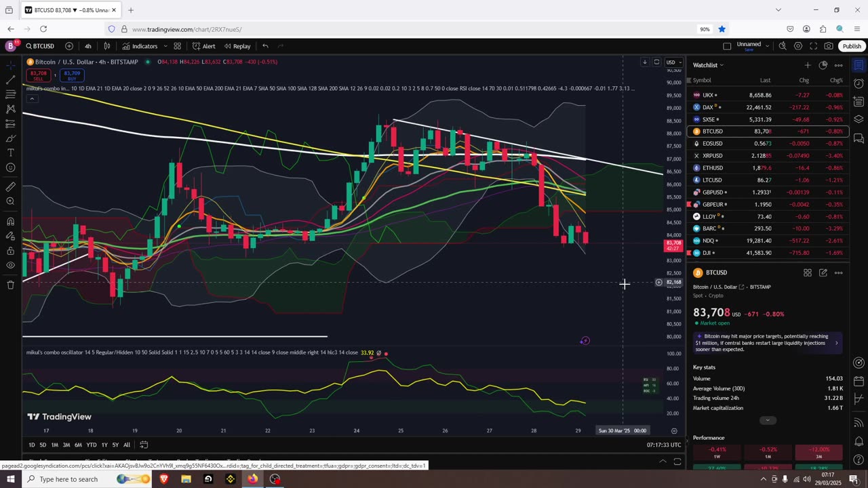Set the chart range to YTD

pyautogui.click(x=92, y=445)
